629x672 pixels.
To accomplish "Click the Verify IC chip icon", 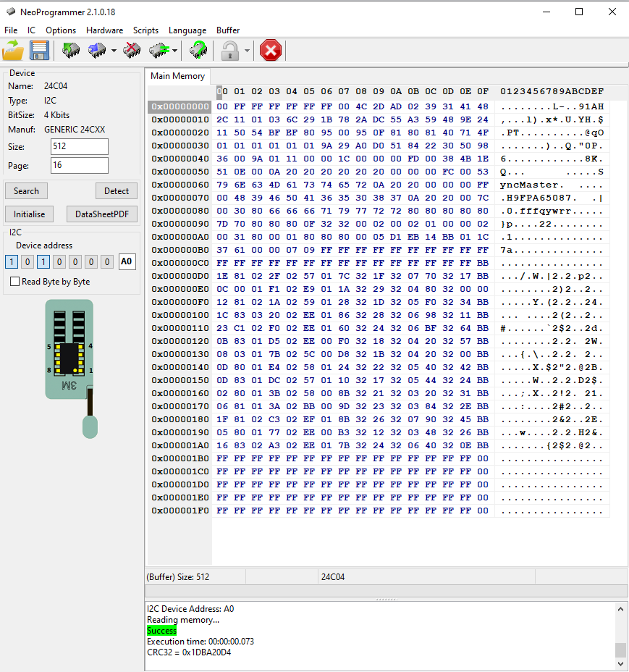I will click(159, 51).
